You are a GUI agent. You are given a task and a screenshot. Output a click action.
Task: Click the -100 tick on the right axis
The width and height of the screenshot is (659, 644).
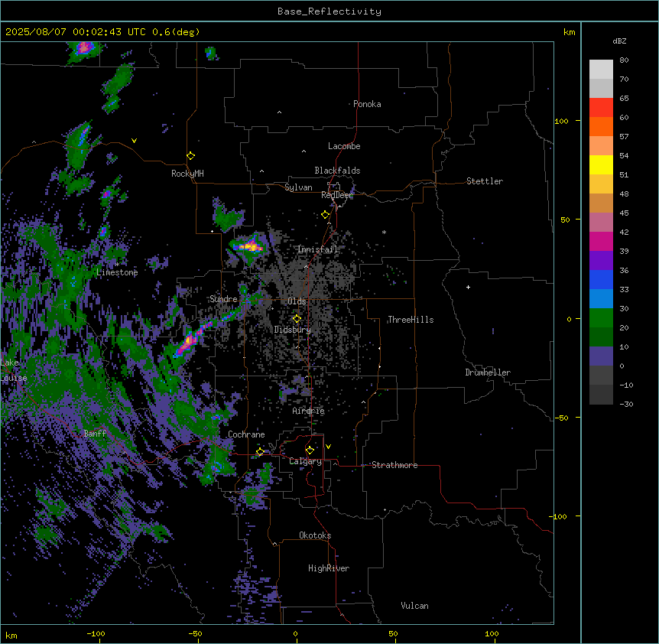tap(559, 516)
